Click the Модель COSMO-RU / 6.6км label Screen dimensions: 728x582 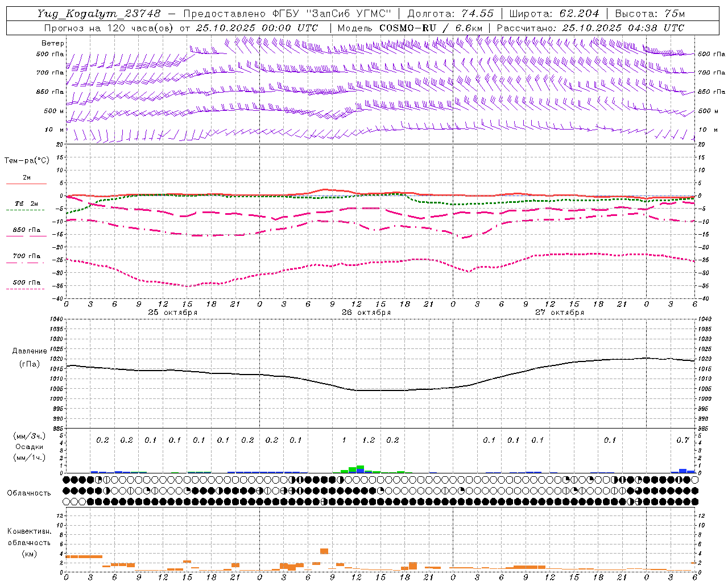(x=410, y=28)
